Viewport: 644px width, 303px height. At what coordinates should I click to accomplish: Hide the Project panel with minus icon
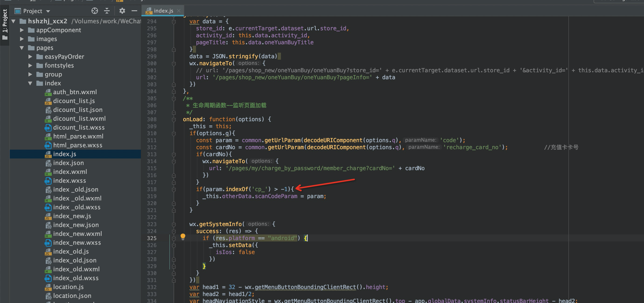click(134, 11)
